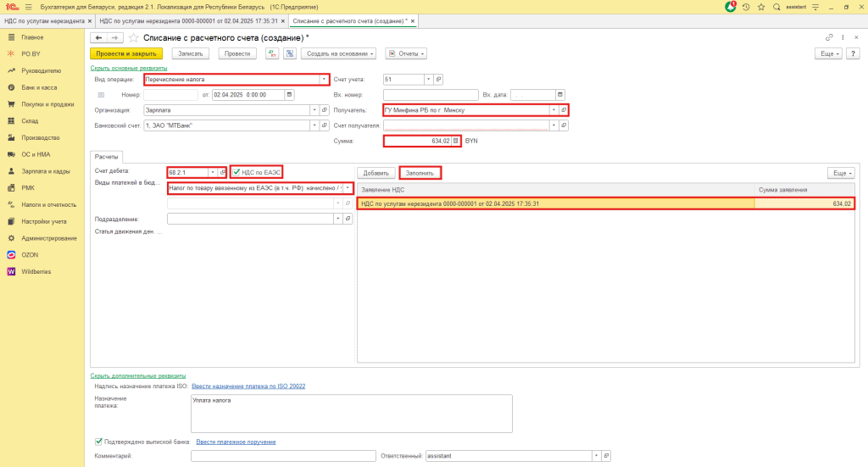
Task: Toggle Подтверждено выпиской банка checkbox
Action: (x=98, y=442)
